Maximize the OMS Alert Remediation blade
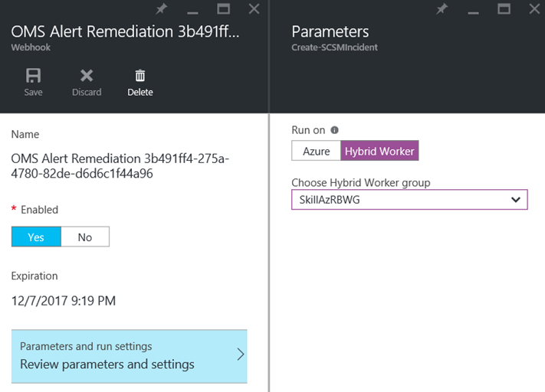545x392 pixels. pos(224,9)
